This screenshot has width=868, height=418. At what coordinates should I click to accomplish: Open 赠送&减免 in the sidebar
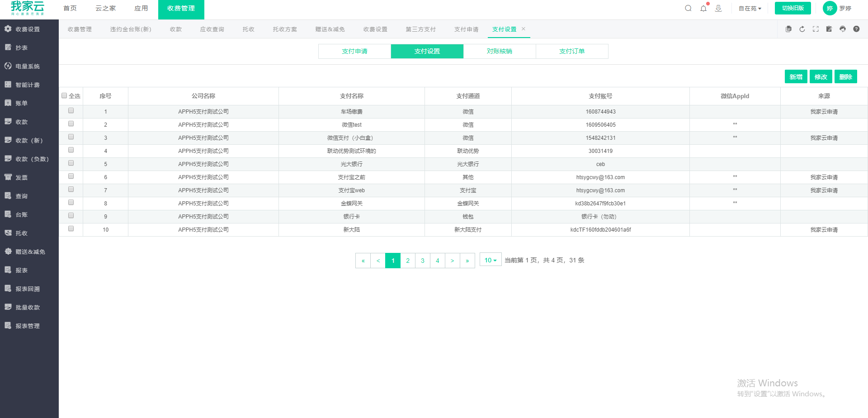(29, 252)
